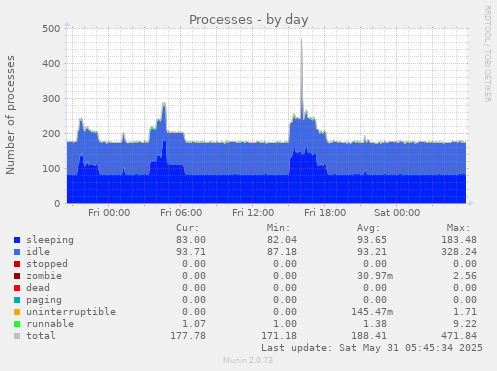Click the stopped legend color swatch
The width and height of the screenshot is (497, 371).
17,264
